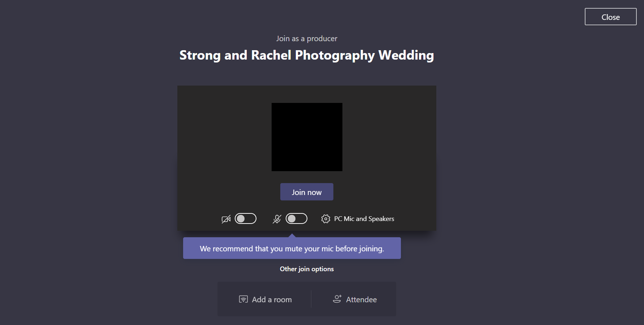
Task: Turn on the camera toggle switch
Action: [246, 218]
